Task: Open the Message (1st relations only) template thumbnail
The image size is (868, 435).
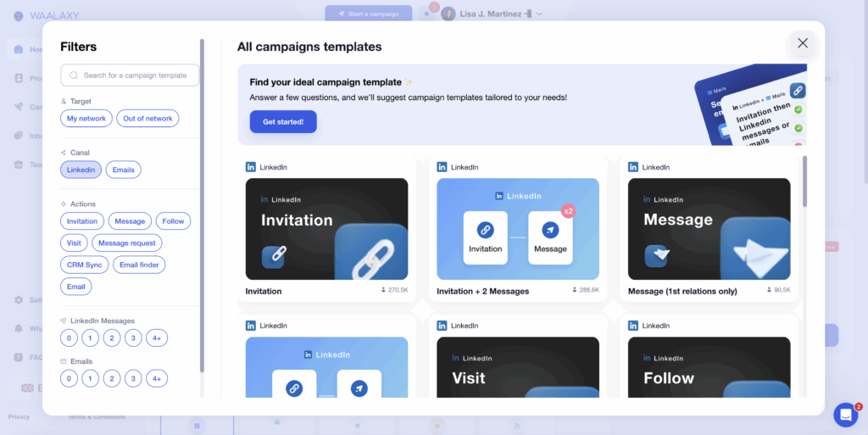Action: click(709, 229)
